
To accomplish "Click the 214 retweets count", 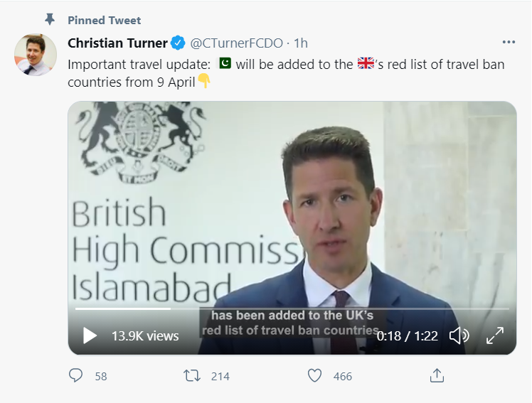I will pos(220,376).
